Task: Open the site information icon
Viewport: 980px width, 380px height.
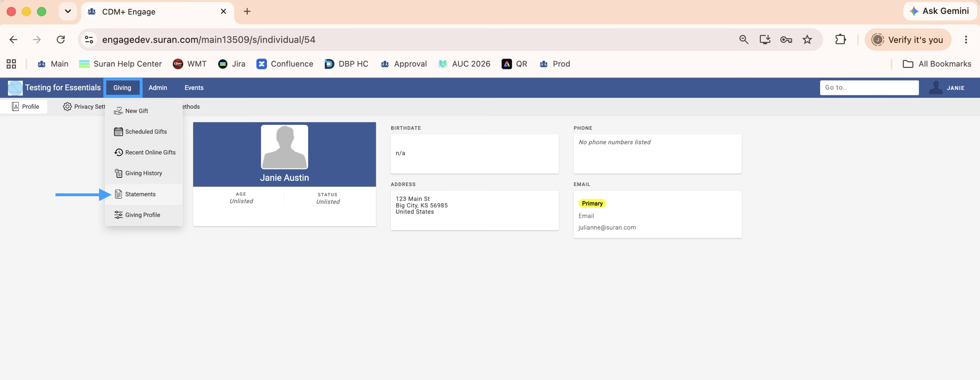Action: pos(89,40)
